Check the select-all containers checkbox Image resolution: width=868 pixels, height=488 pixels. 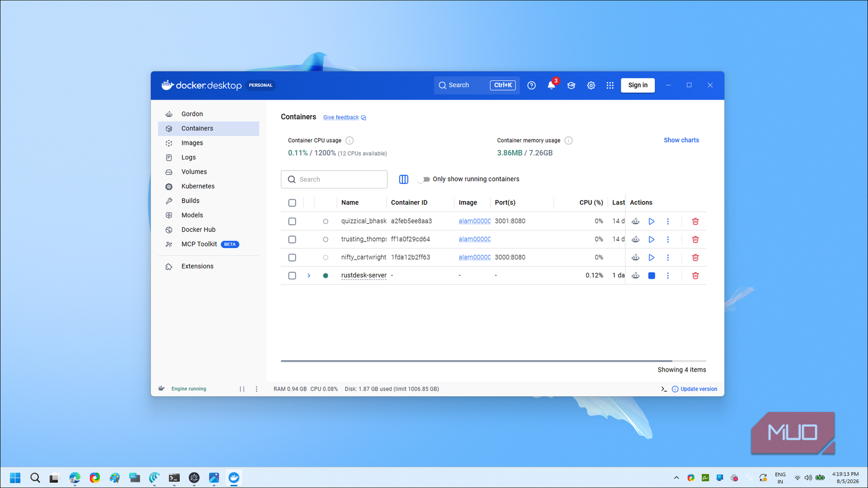pos(292,203)
